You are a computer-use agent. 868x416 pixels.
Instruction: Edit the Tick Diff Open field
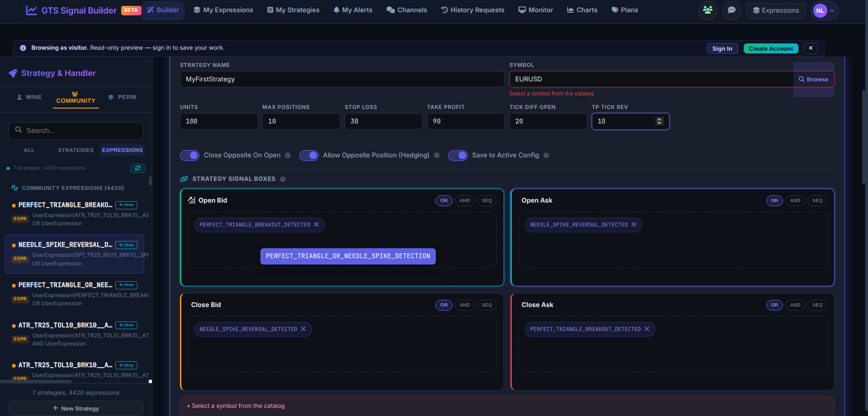pos(548,121)
